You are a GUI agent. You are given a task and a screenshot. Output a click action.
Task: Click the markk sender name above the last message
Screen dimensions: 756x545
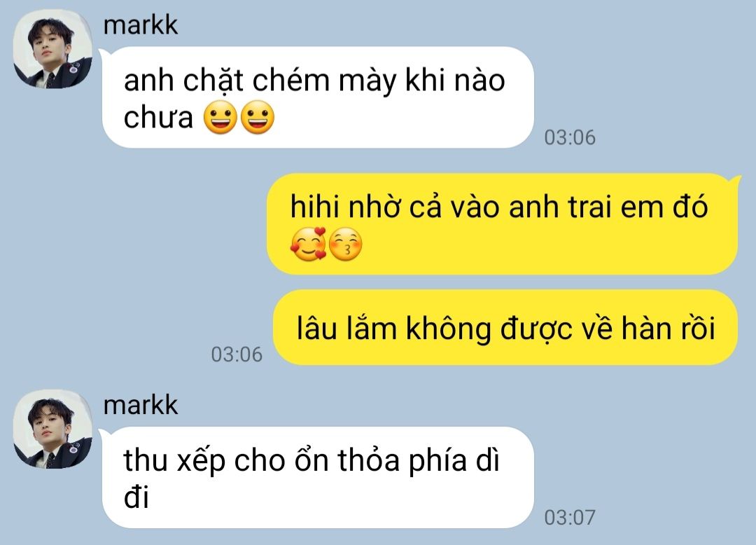click(140, 405)
